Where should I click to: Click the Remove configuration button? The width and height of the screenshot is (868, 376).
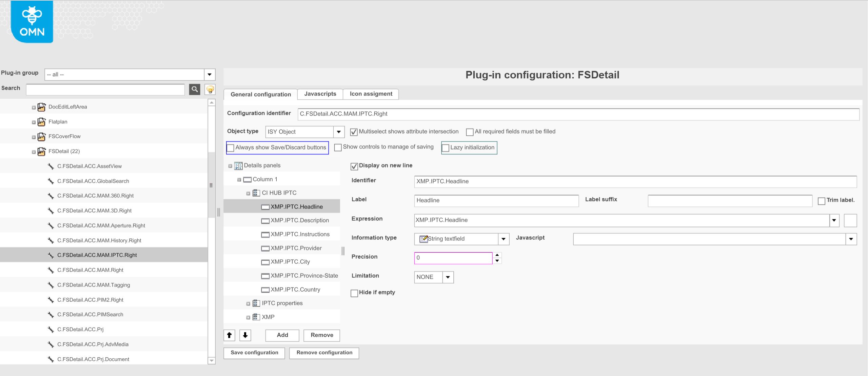pyautogui.click(x=324, y=353)
